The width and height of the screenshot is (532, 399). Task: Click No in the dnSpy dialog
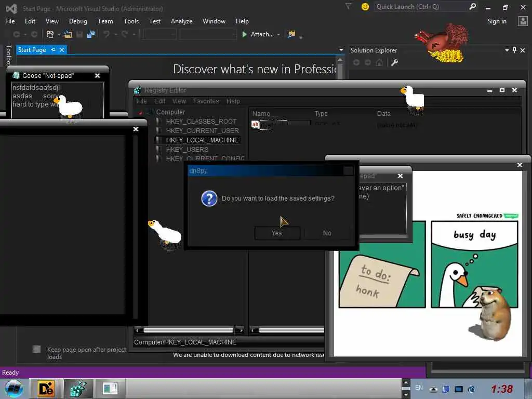pos(327,233)
